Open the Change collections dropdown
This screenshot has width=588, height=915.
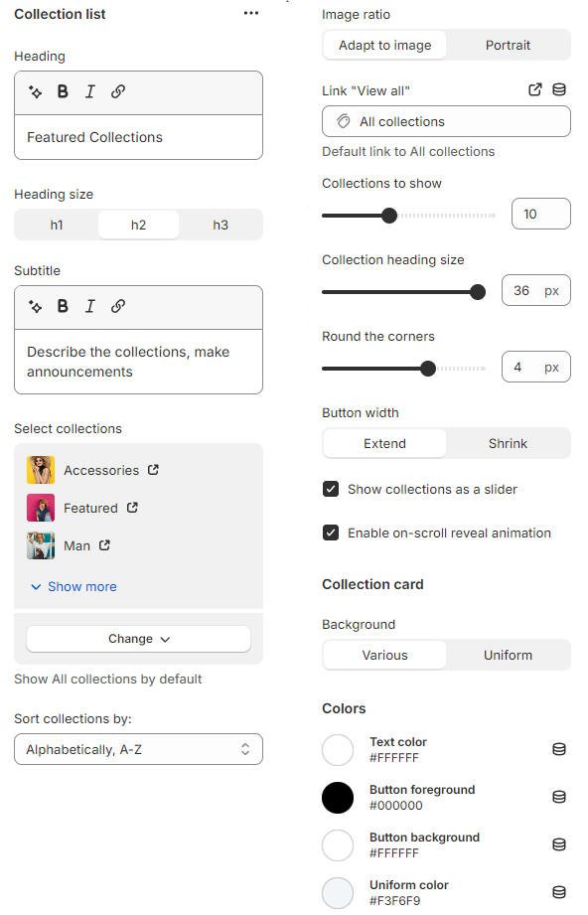tap(138, 639)
